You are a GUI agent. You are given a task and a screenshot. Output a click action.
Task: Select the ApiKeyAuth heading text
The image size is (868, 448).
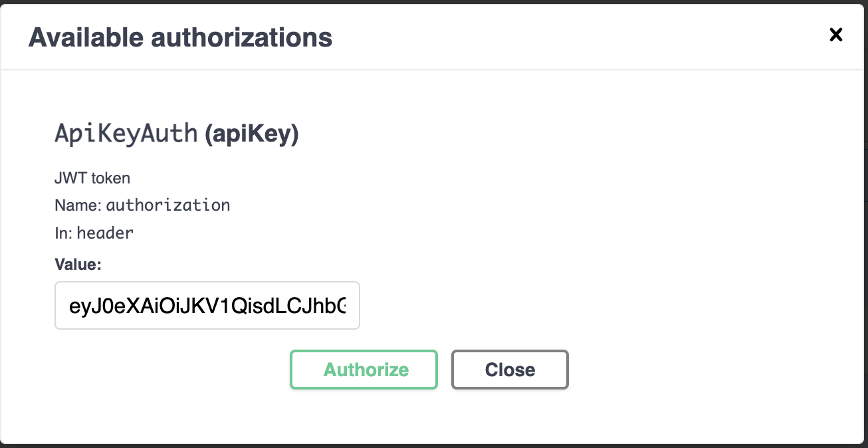coord(126,134)
